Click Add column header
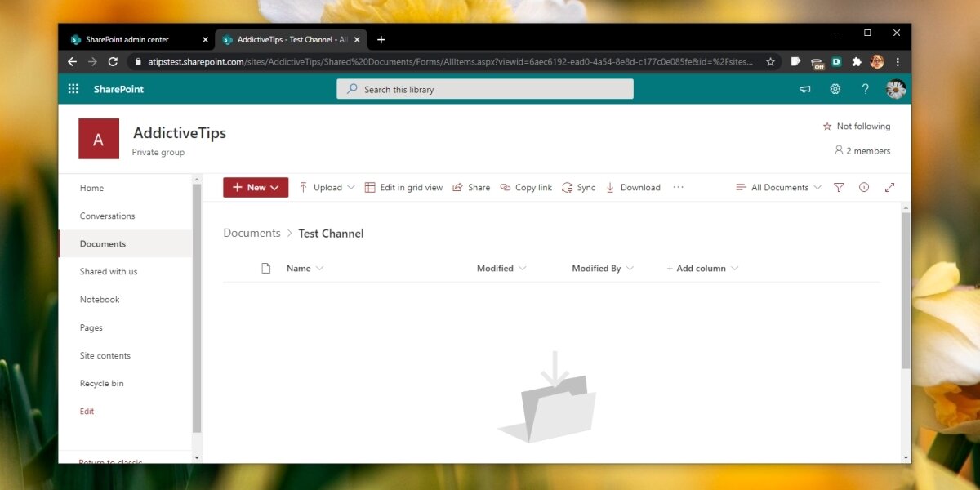980x490 pixels. pos(702,268)
